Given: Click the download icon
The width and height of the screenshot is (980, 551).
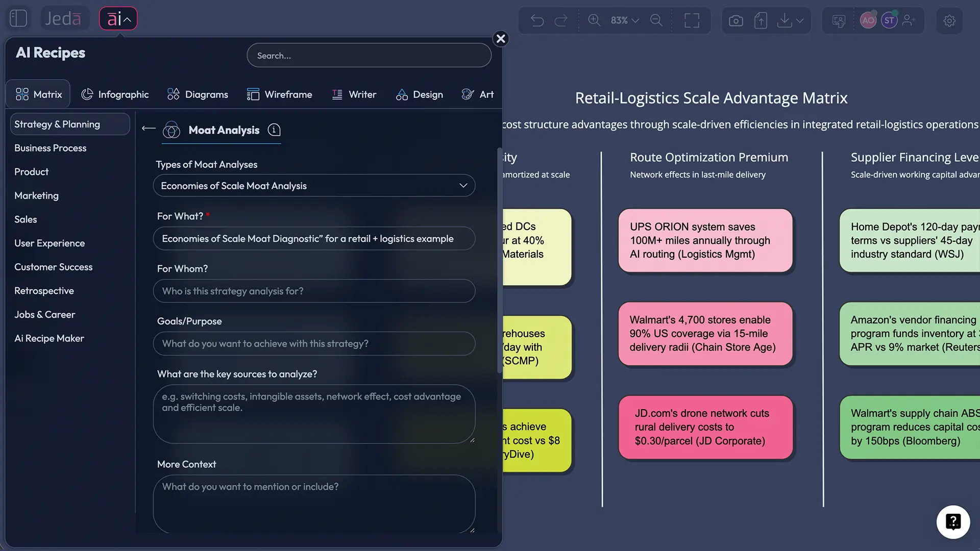Looking at the screenshot, I should point(785,20).
